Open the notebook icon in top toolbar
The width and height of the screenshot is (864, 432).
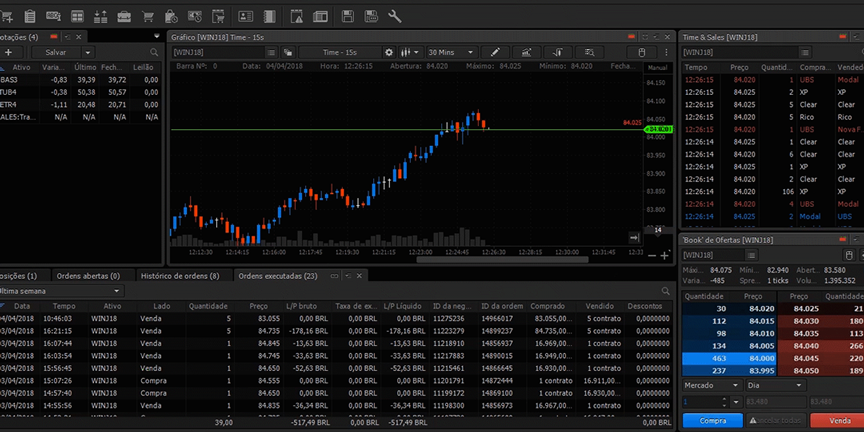[269, 17]
